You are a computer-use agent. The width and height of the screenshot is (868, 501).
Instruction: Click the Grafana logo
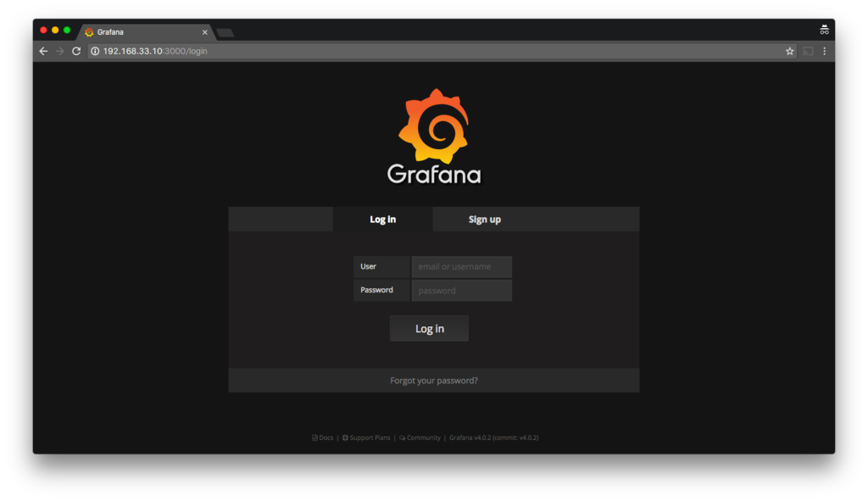434,136
